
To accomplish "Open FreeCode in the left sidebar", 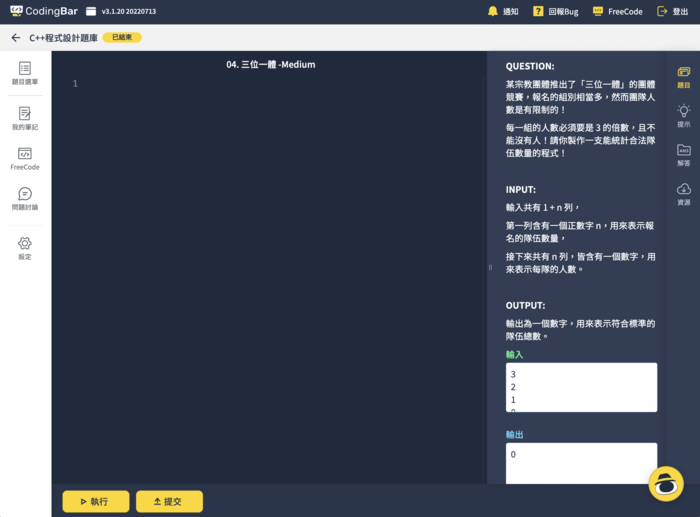I will (x=25, y=158).
